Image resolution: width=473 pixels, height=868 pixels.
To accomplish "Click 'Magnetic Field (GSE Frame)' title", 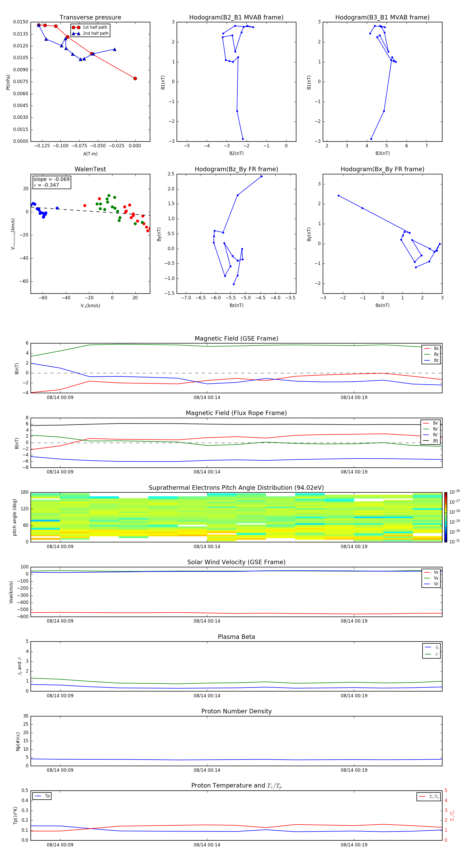I will point(236,339).
